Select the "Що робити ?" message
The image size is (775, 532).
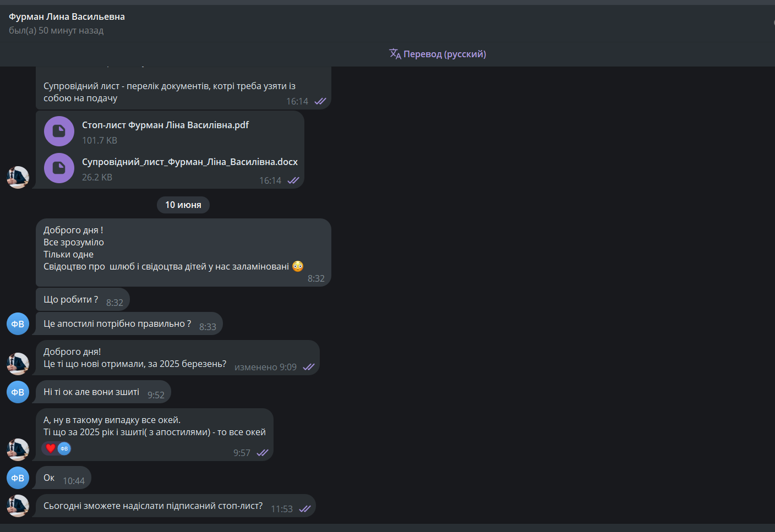click(71, 299)
